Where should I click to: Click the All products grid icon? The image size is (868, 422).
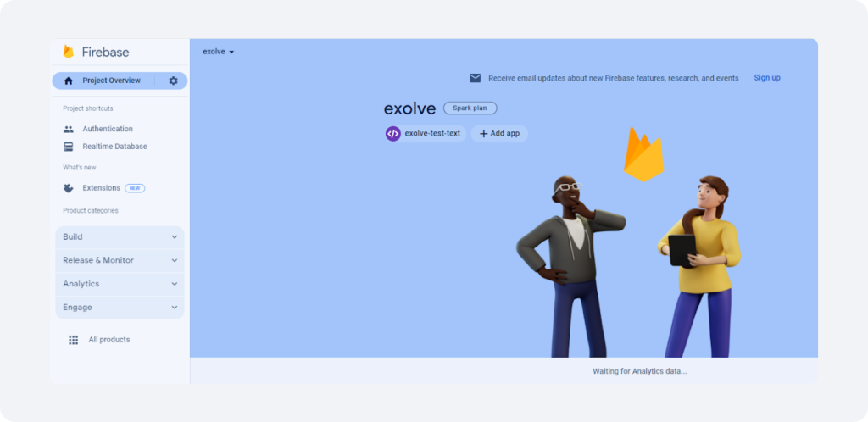pos(73,340)
